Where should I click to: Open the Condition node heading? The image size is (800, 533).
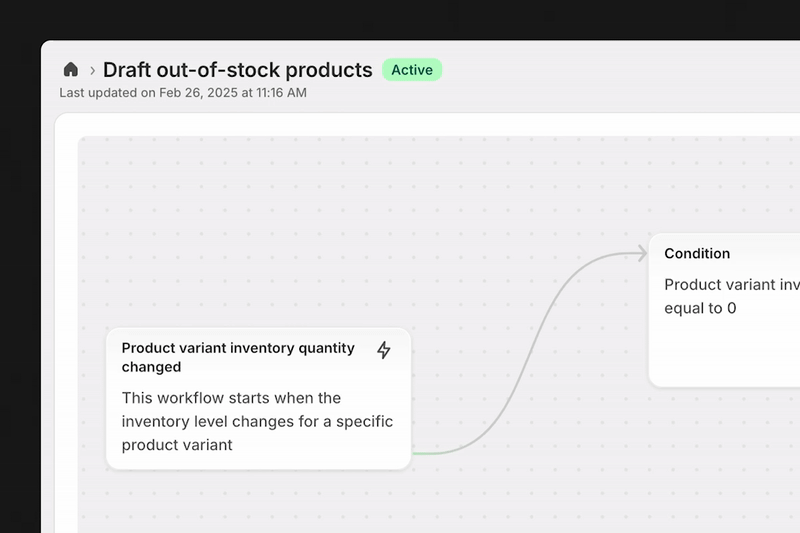(697, 254)
